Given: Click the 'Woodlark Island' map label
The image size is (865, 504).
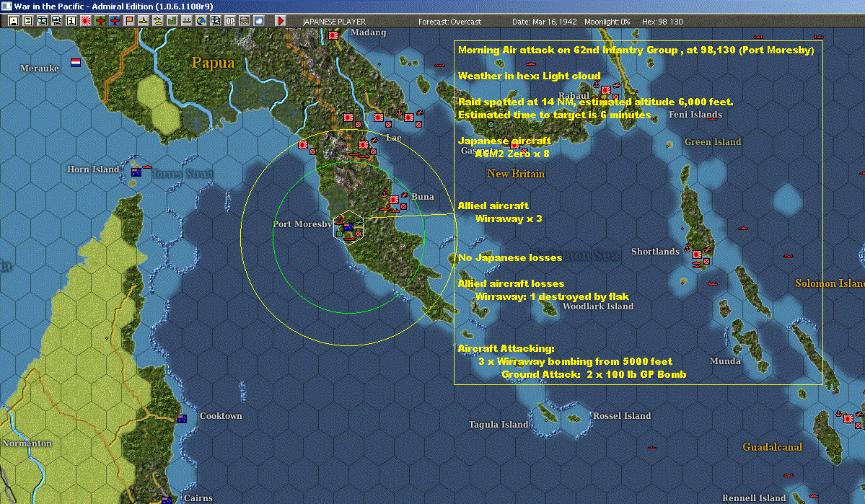Looking at the screenshot, I should [x=598, y=306].
